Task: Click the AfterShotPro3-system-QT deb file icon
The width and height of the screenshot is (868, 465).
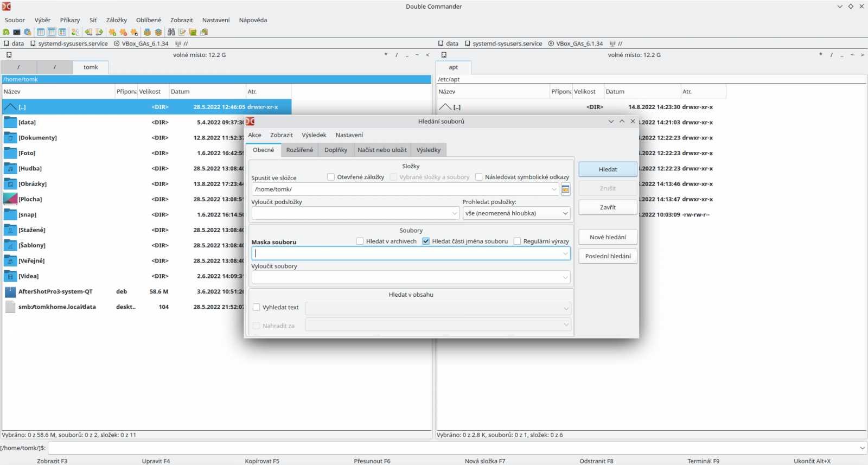Action: pyautogui.click(x=10, y=291)
